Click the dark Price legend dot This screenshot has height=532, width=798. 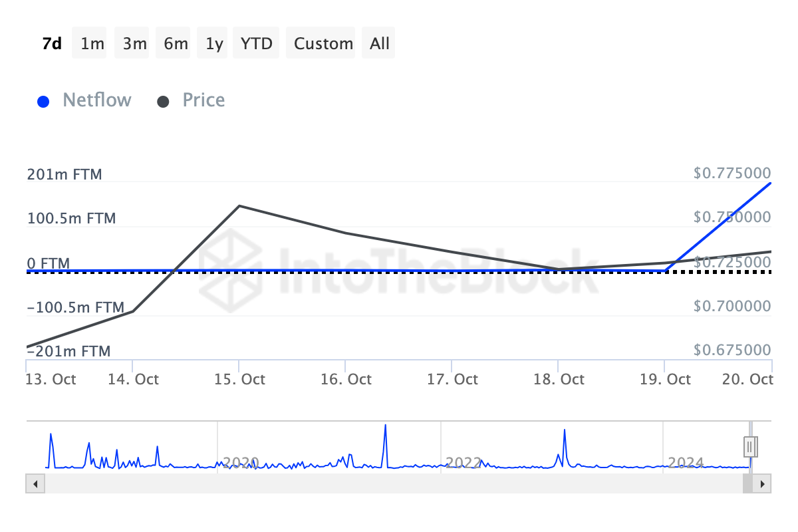163,102
